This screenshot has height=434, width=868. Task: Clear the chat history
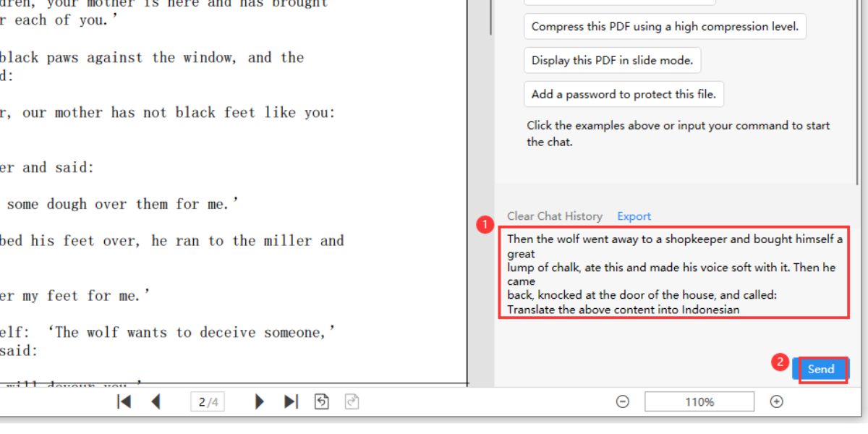coord(555,216)
